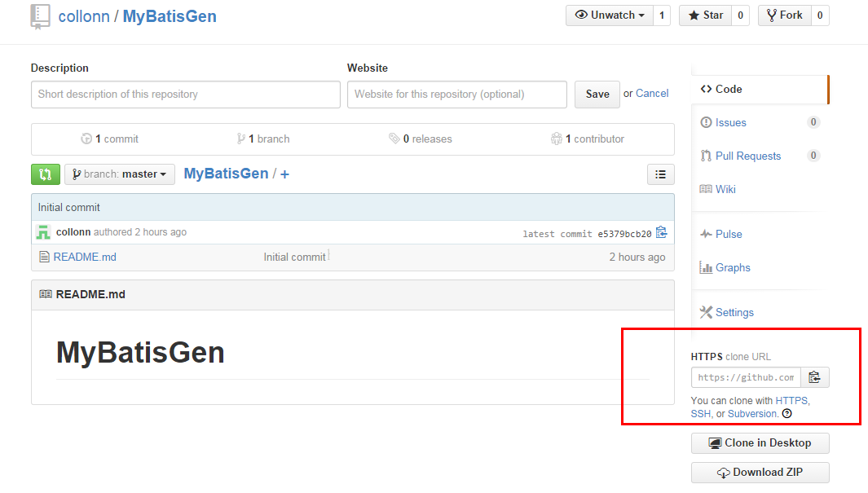Copy the commit SHA with clipboard icon

click(x=662, y=232)
